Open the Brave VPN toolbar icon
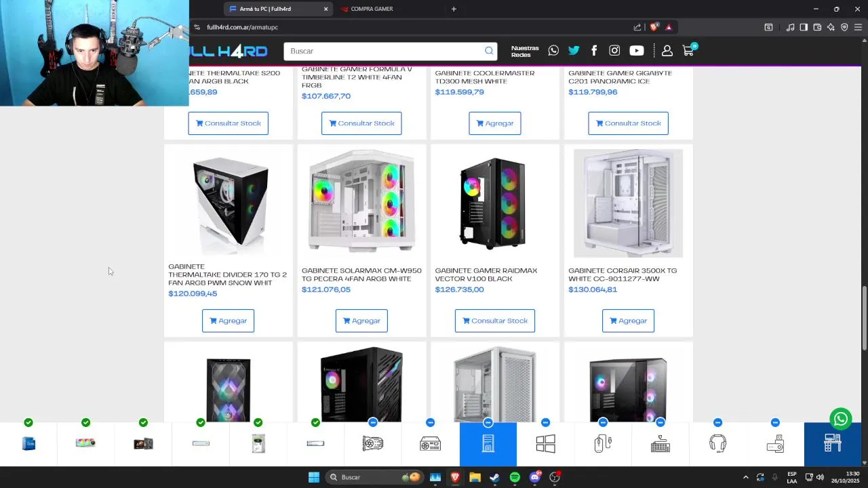This screenshot has height=488, width=868. pyautogui.click(x=844, y=27)
